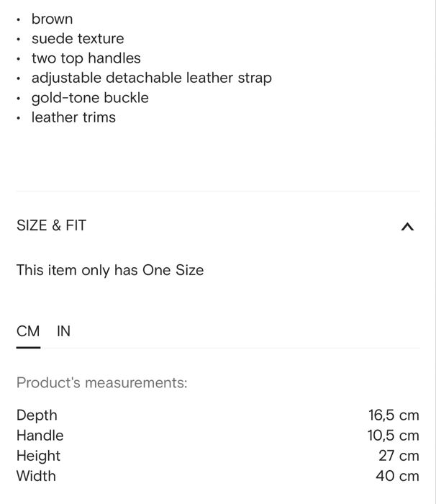Click the 40 cm width value
436x504 pixels.
397,476
